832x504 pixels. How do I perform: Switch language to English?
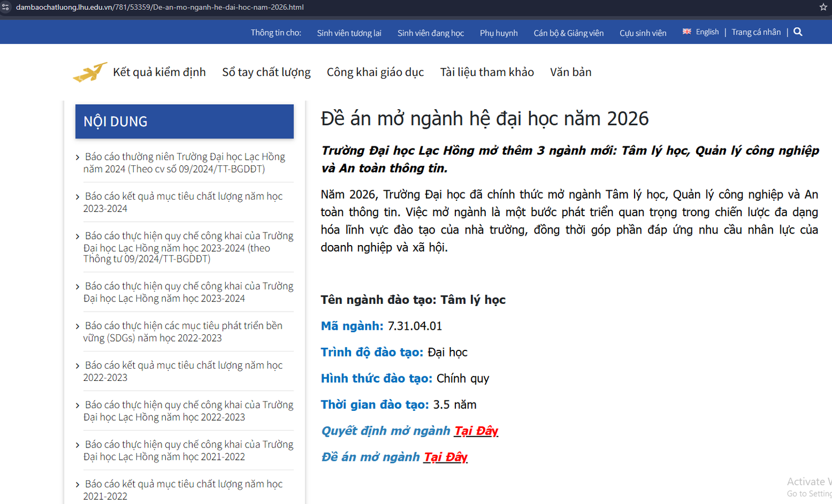707,32
